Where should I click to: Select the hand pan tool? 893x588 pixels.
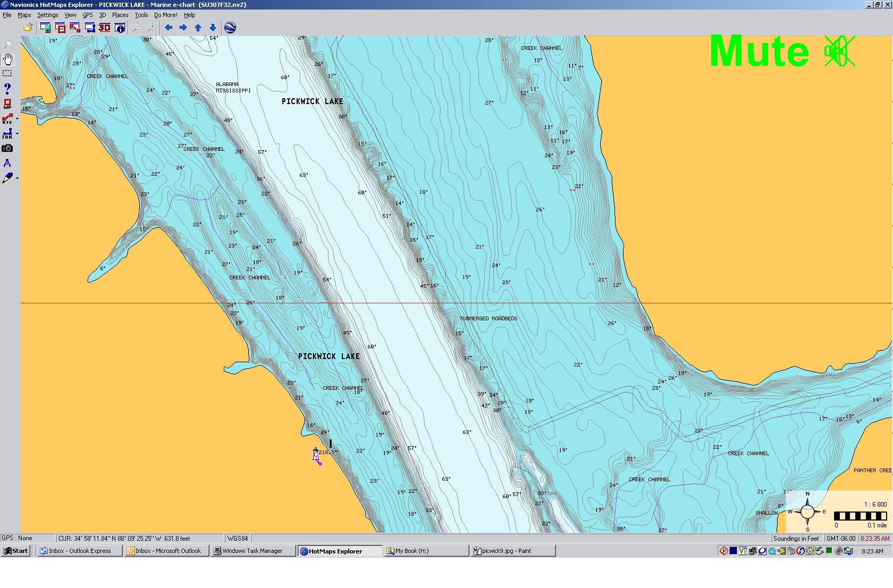(x=8, y=59)
